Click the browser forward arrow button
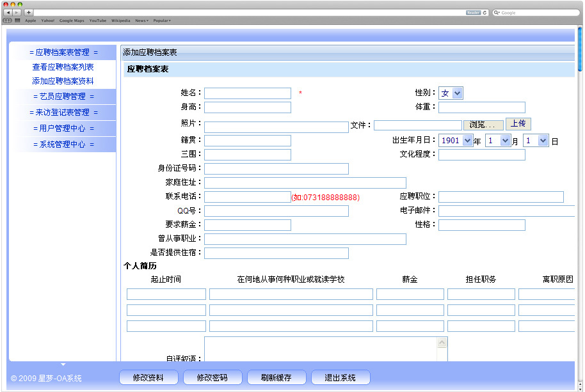This screenshot has width=585, height=392. tap(17, 12)
